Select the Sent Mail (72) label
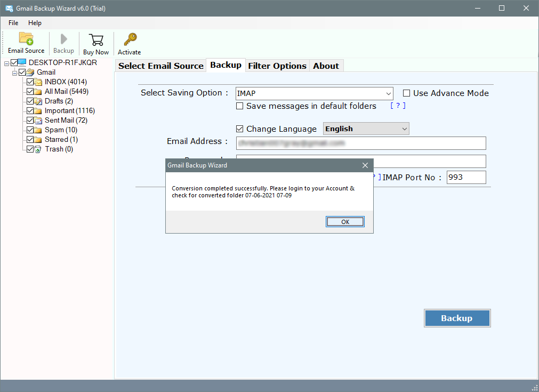Image resolution: width=539 pixels, height=392 pixels. coord(66,121)
